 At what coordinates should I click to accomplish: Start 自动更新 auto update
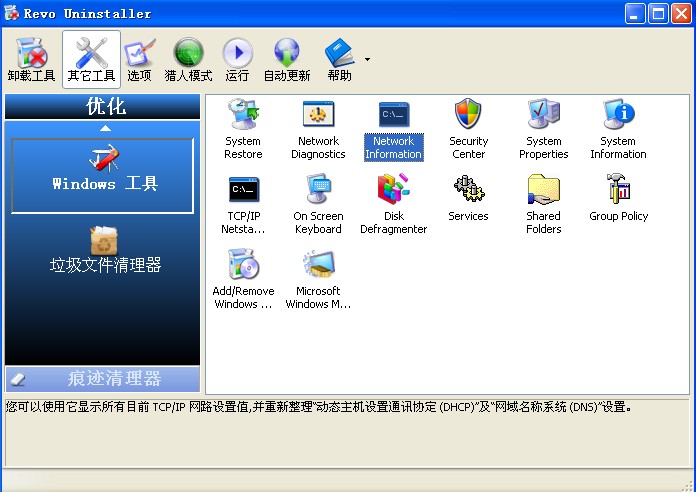[287, 60]
